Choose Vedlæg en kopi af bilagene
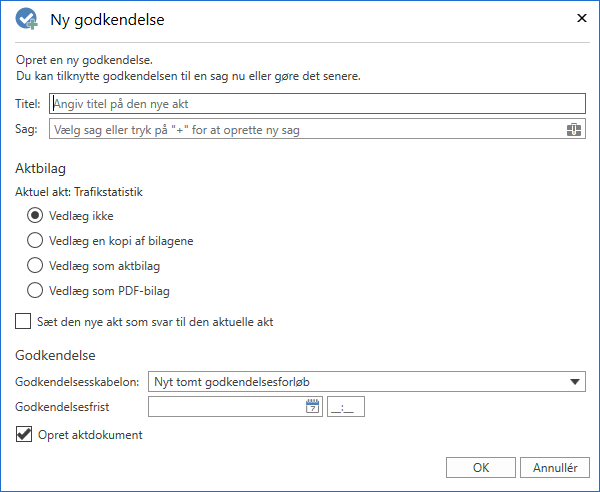 34,240
